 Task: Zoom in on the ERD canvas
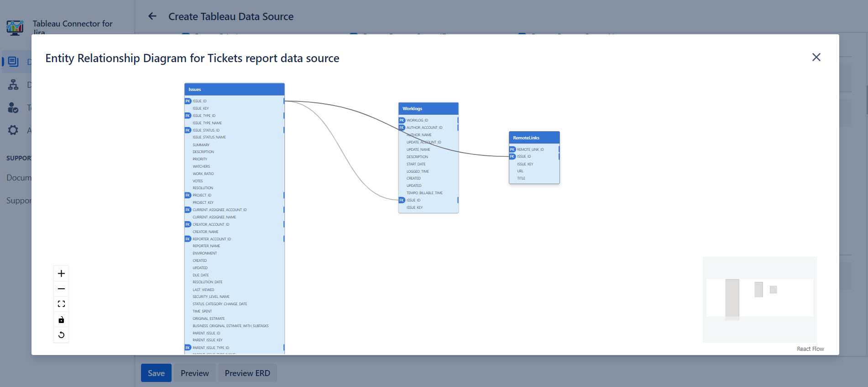point(61,274)
